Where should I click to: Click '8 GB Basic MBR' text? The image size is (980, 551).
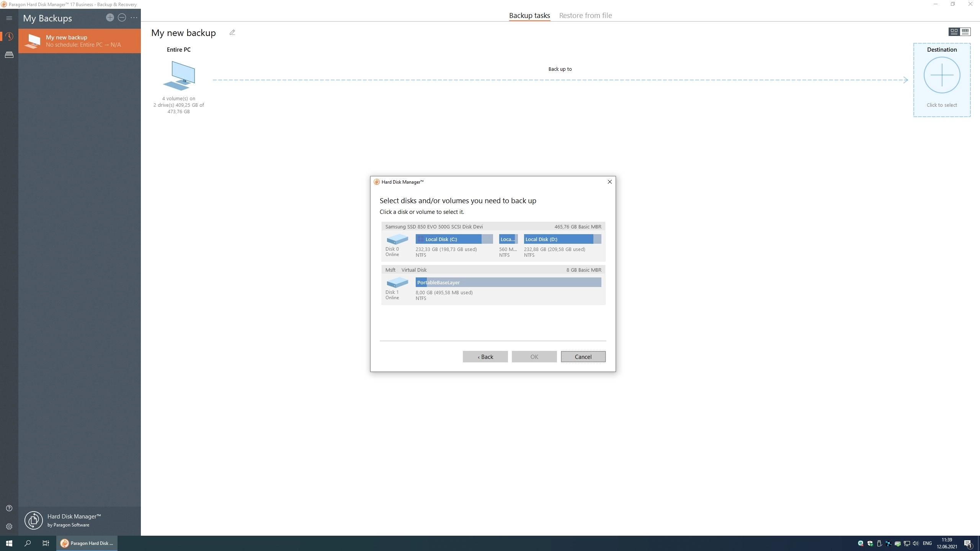tap(584, 270)
